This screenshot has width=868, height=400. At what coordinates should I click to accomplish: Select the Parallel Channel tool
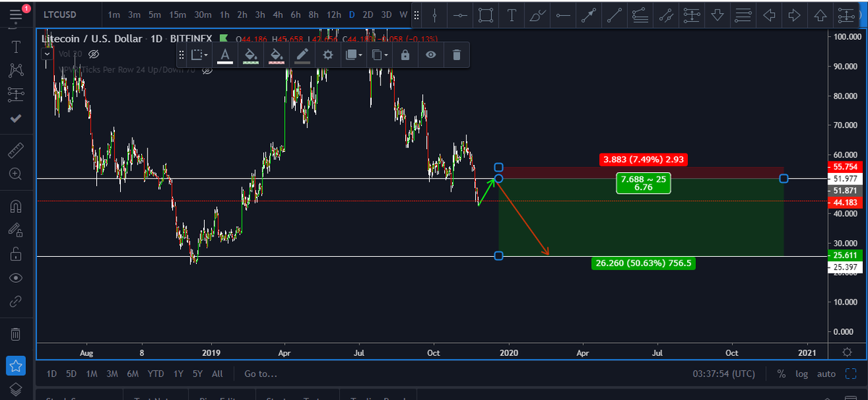point(665,14)
